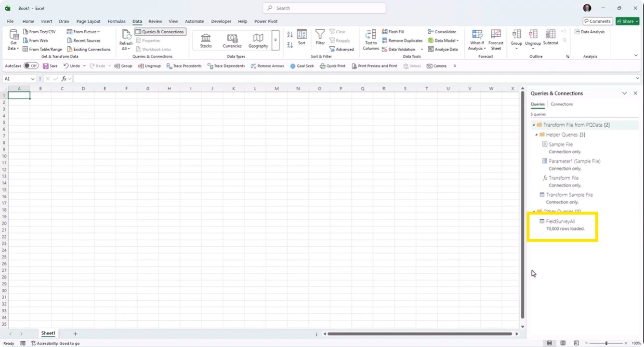
Task: Switch to the Connections tab in the pane
Action: [x=562, y=104]
